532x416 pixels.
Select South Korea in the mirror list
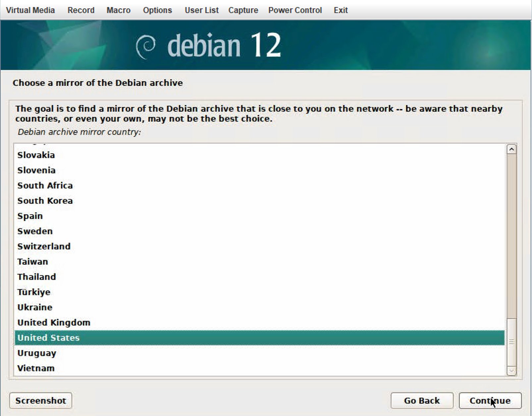coord(45,200)
